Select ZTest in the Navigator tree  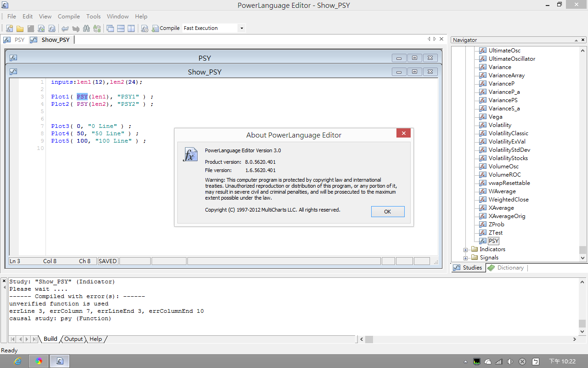point(496,233)
